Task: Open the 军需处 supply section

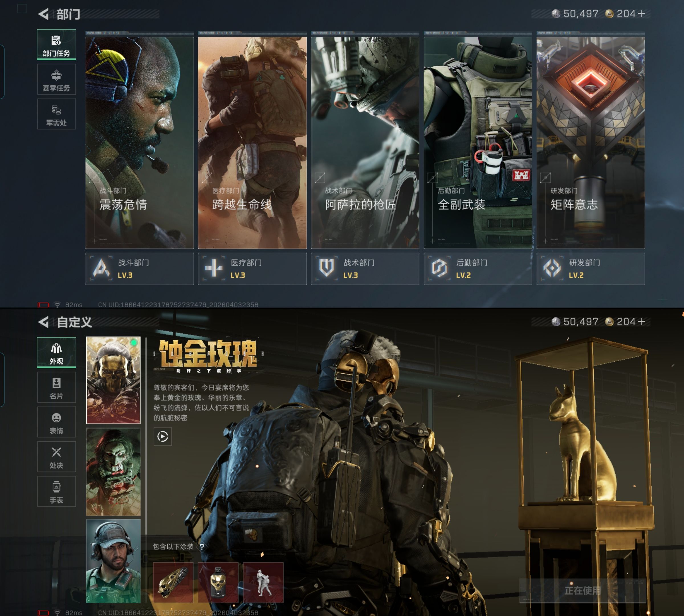Action: coord(56,114)
